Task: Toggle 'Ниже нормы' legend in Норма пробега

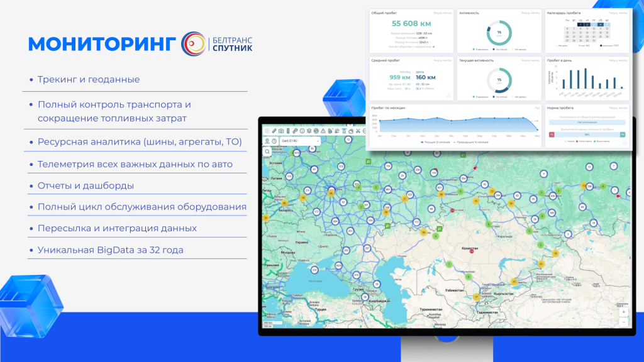Action: (x=584, y=141)
